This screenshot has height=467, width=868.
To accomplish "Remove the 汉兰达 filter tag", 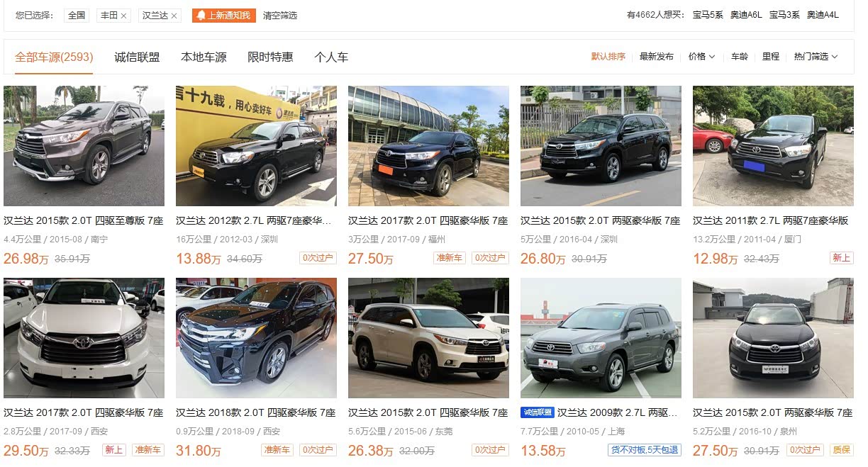I will click(x=174, y=16).
